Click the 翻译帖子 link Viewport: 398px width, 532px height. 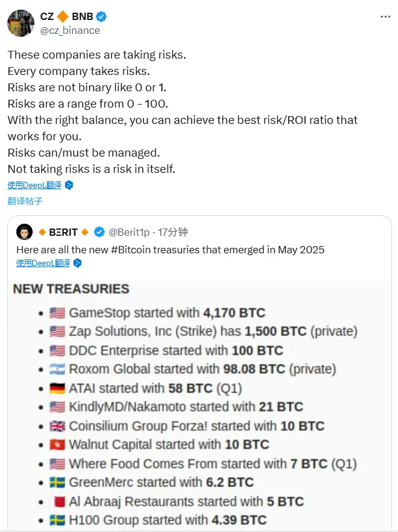pos(25,201)
